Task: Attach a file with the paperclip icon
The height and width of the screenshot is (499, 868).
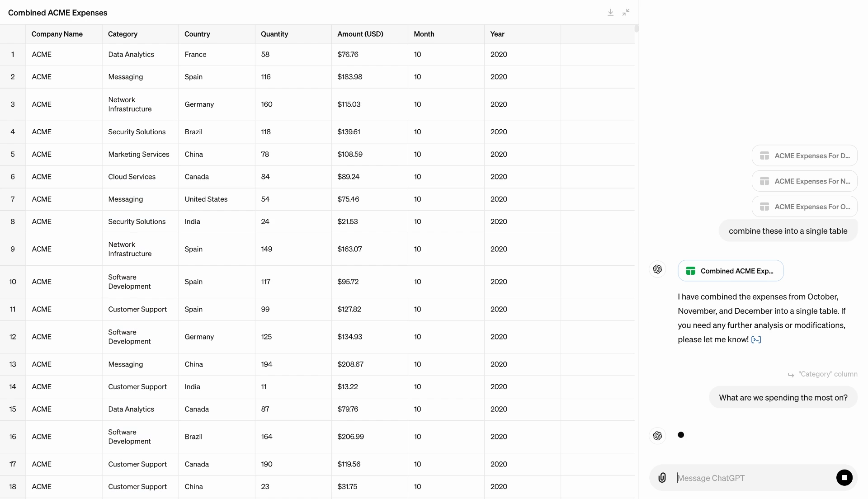Action: click(x=662, y=478)
